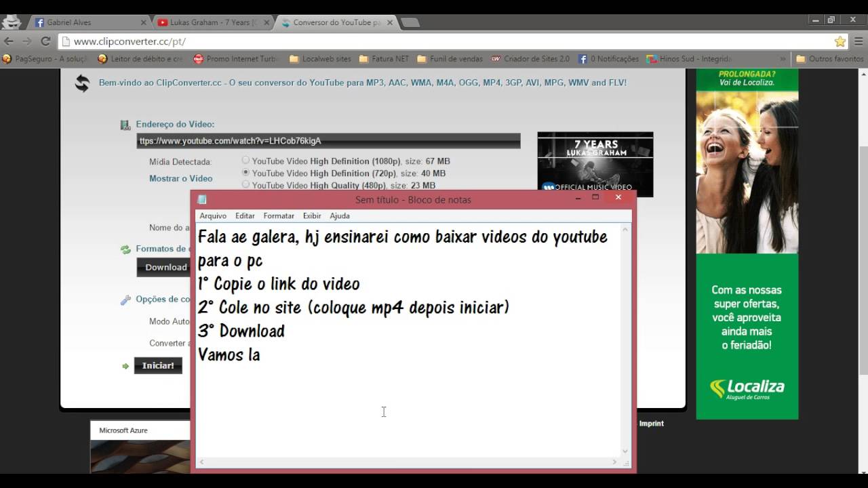Click the Localiza car rental ad
Viewport: 868px width, 488px height.
point(747,243)
